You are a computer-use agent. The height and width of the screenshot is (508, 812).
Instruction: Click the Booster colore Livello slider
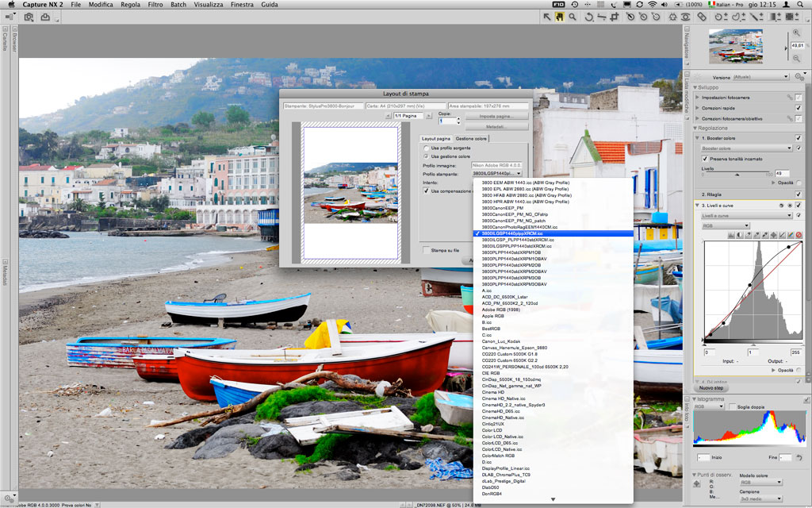click(x=737, y=174)
